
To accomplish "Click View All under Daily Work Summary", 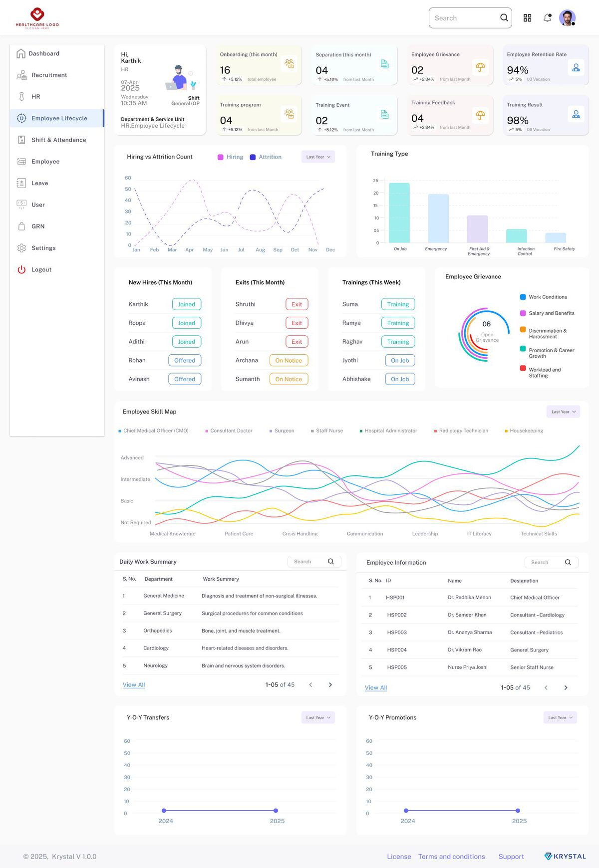I will (134, 685).
